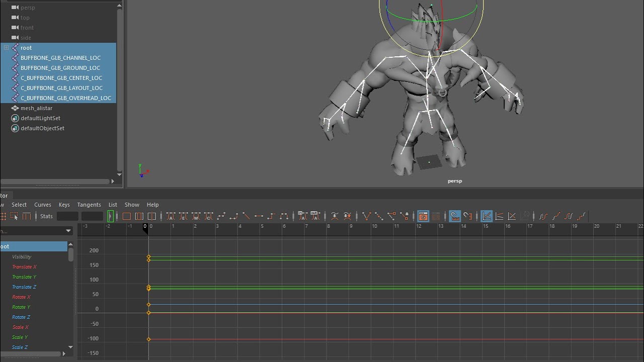Image resolution: width=644 pixels, height=362 pixels.
Task: Apply auto tangent type marked C
Action: coord(208,216)
